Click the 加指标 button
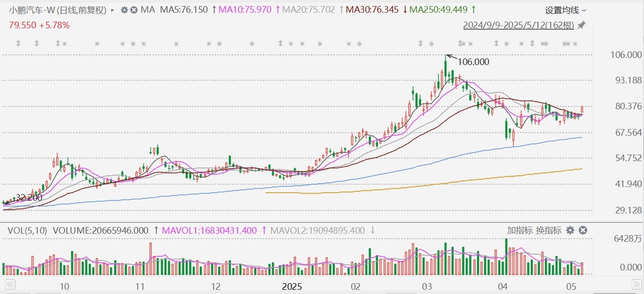This screenshot has width=644, height=294. [x=520, y=230]
